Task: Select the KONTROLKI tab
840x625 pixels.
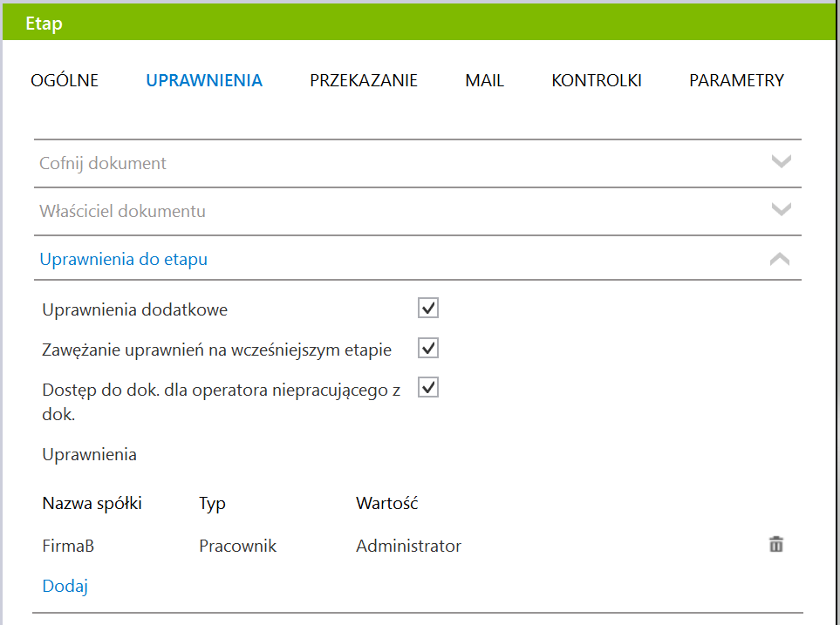Action: 597,80
